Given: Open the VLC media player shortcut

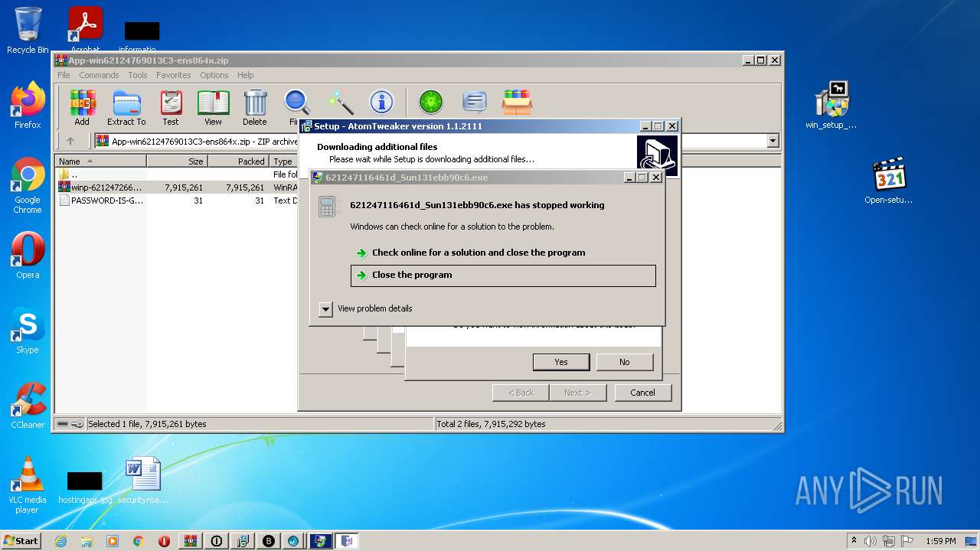Looking at the screenshot, I should pos(28,485).
